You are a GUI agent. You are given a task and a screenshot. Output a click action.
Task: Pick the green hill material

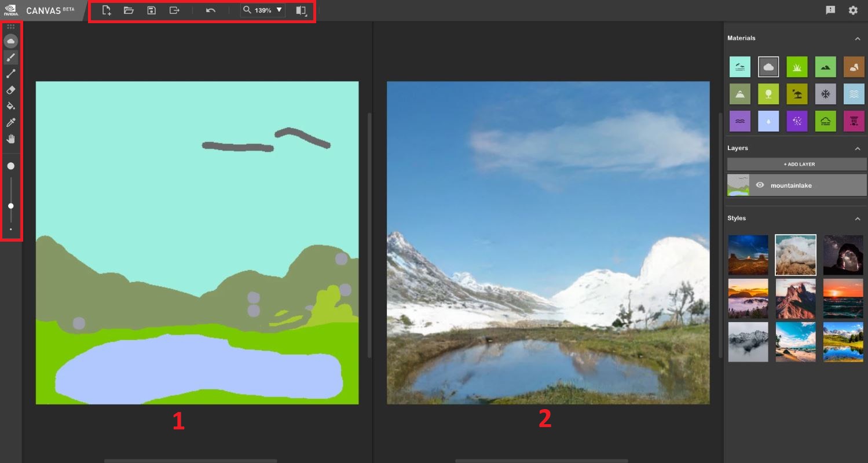coord(825,67)
